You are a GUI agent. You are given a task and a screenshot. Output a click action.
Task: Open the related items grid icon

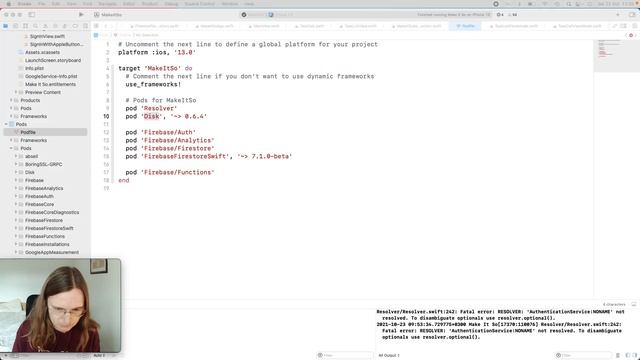point(96,26)
